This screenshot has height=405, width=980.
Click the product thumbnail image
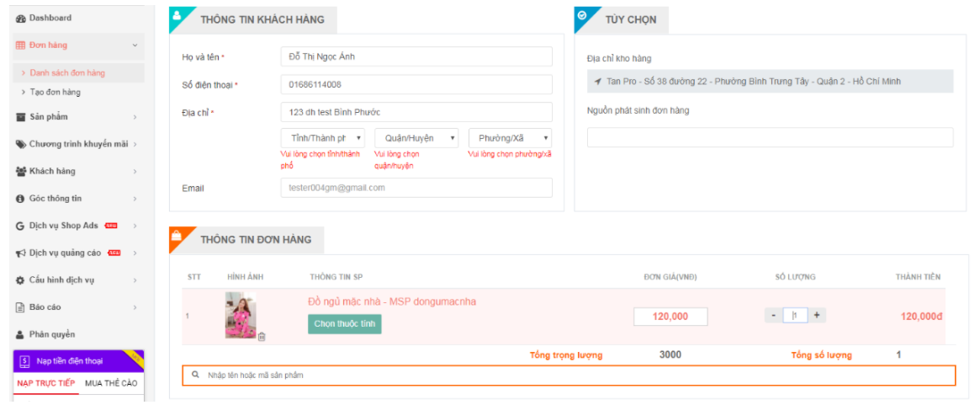pyautogui.click(x=240, y=315)
